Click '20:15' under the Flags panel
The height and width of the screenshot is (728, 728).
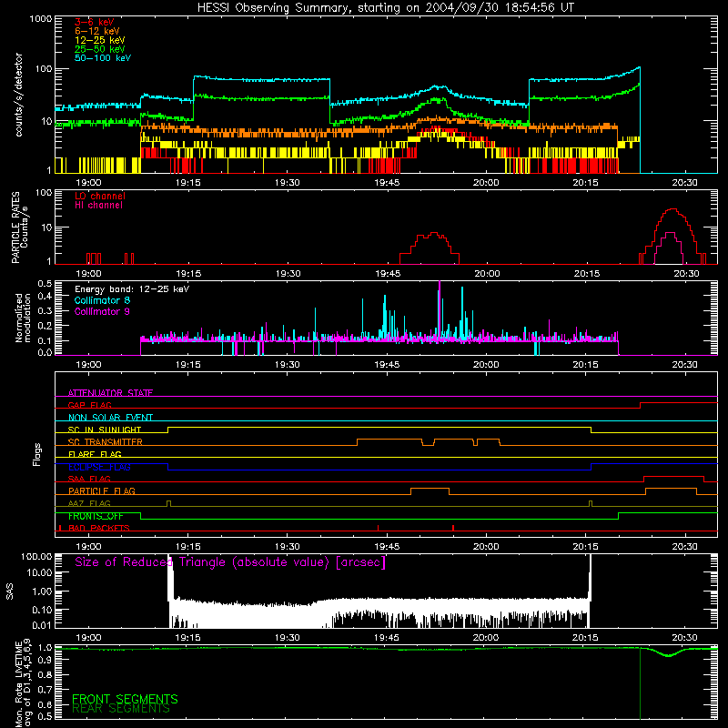(x=585, y=547)
